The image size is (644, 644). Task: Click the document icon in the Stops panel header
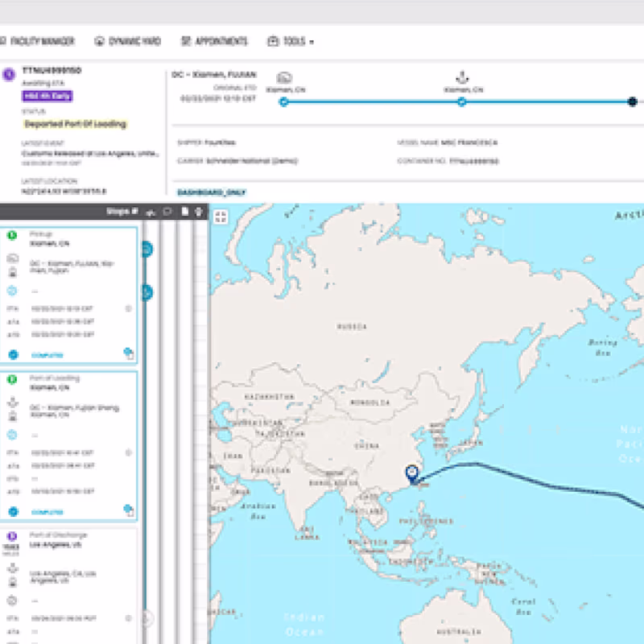[x=185, y=213]
